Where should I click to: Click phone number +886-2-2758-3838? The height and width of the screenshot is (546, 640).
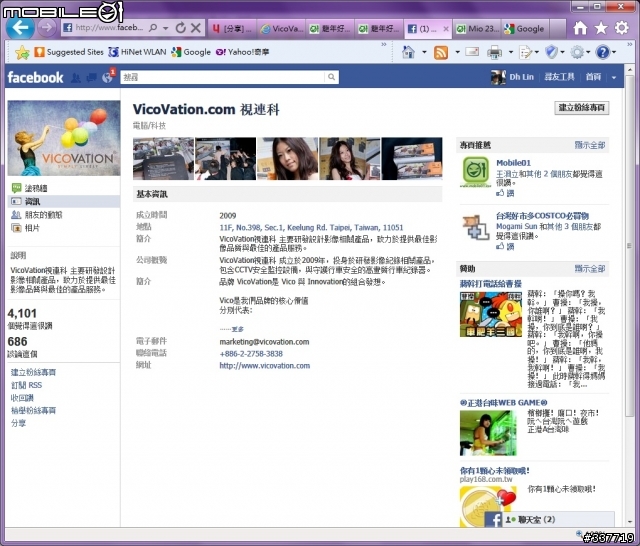point(251,354)
